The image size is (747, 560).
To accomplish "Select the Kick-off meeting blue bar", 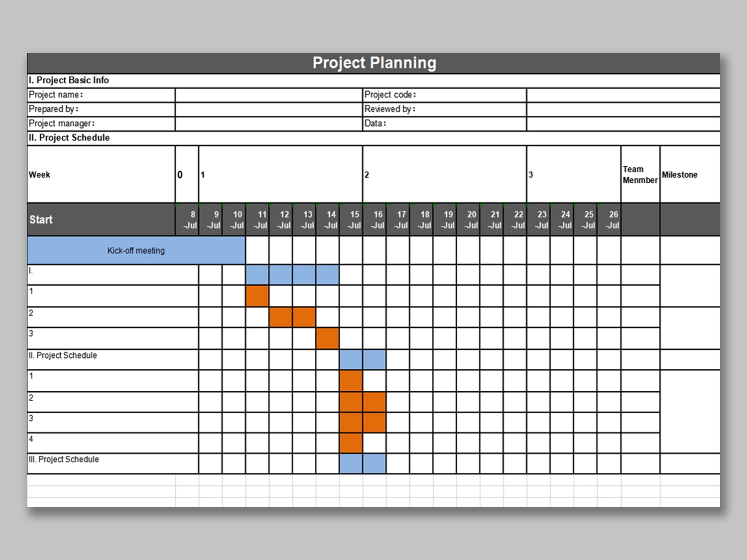I will (x=136, y=250).
